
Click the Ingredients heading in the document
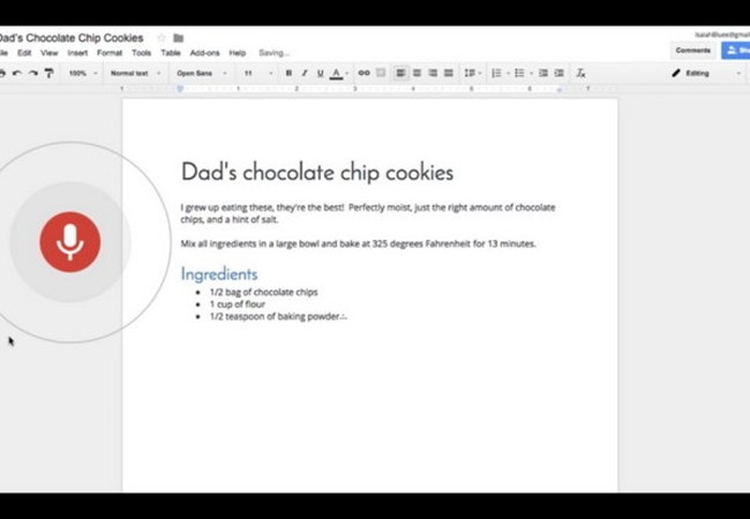point(219,273)
